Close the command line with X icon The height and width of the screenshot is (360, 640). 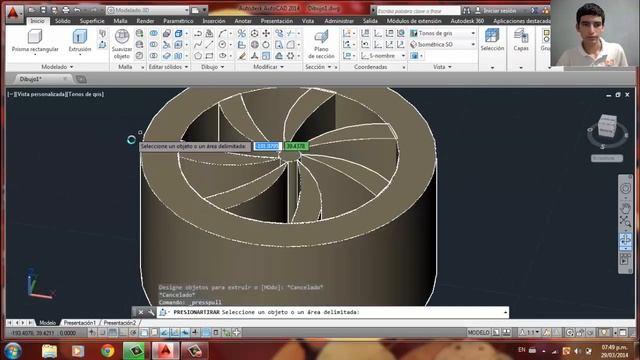[x=140, y=312]
